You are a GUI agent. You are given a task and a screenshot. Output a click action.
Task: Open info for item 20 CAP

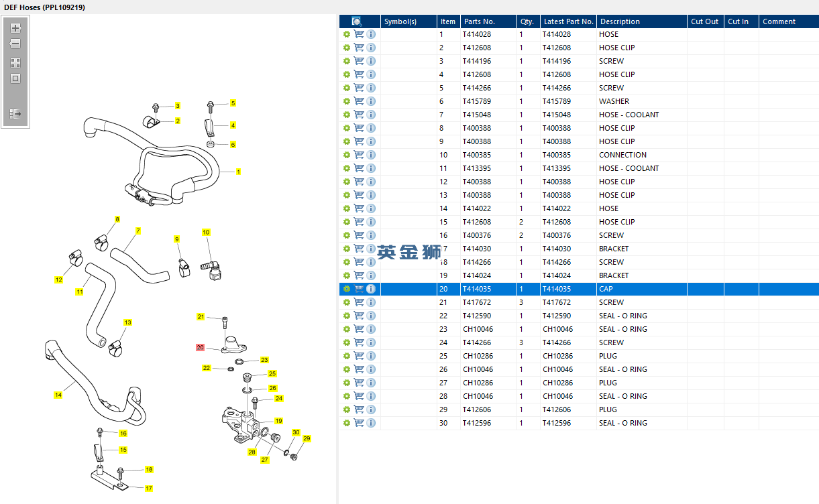click(371, 289)
